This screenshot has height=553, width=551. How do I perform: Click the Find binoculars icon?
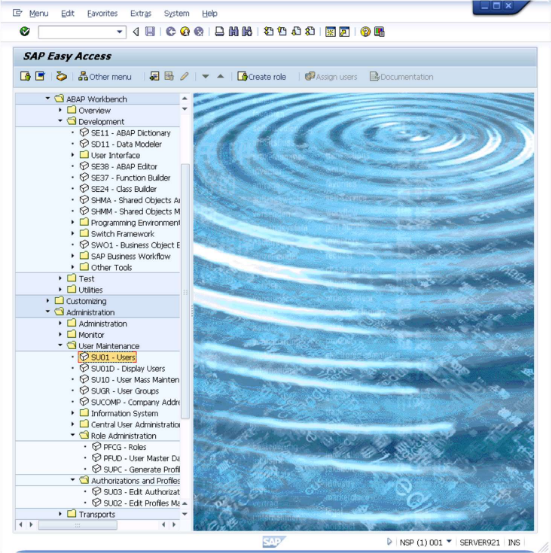click(x=233, y=32)
